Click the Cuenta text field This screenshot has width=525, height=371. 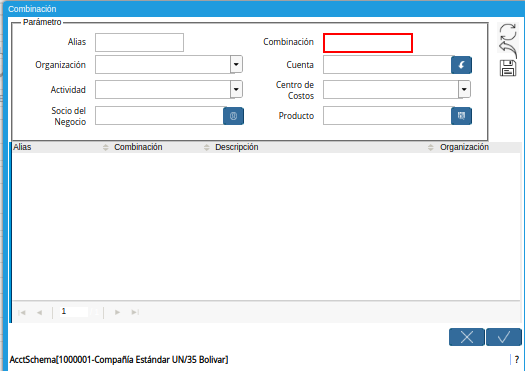pyautogui.click(x=387, y=65)
